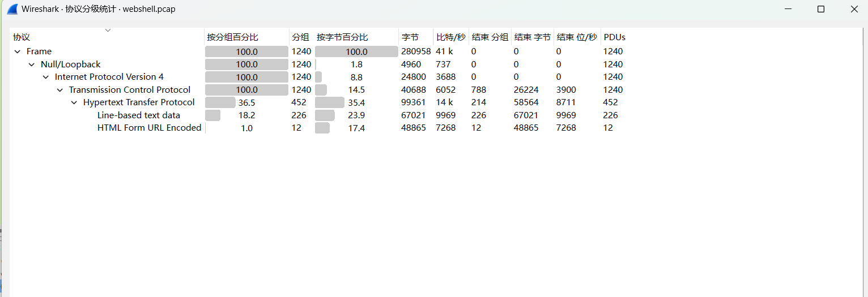The image size is (868, 297).
Task: Click HTTP packet count 452 in 分组
Action: click(299, 102)
